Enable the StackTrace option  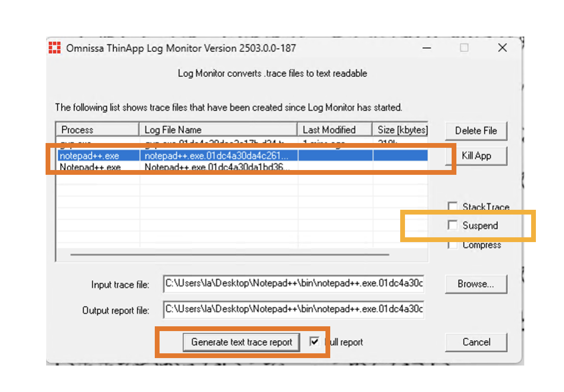point(453,207)
